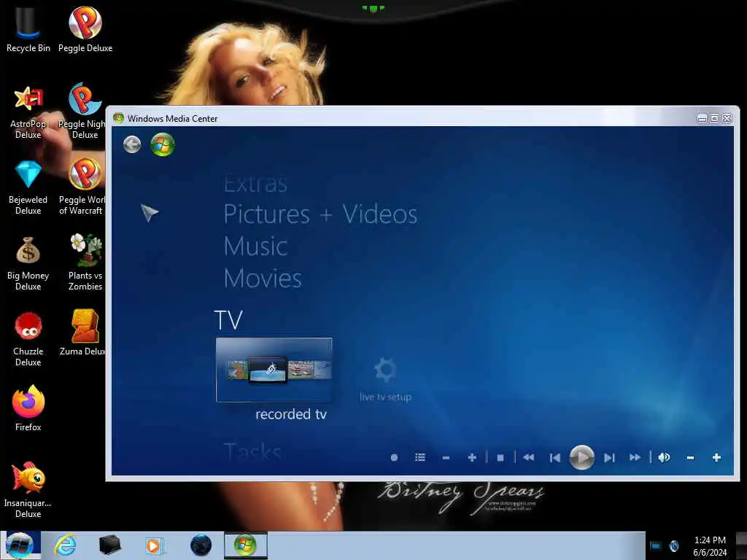The height and width of the screenshot is (560, 747).
Task: Start recording with the record button
Action: coord(394,458)
